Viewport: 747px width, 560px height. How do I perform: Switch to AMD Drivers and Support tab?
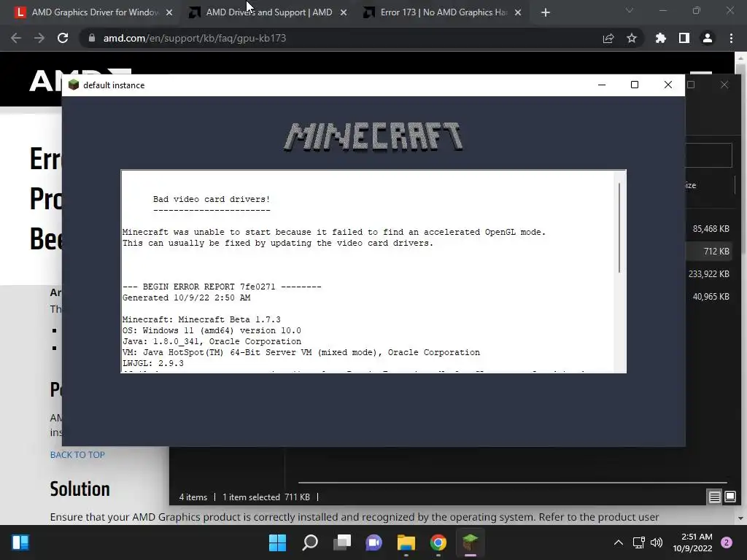click(268, 12)
